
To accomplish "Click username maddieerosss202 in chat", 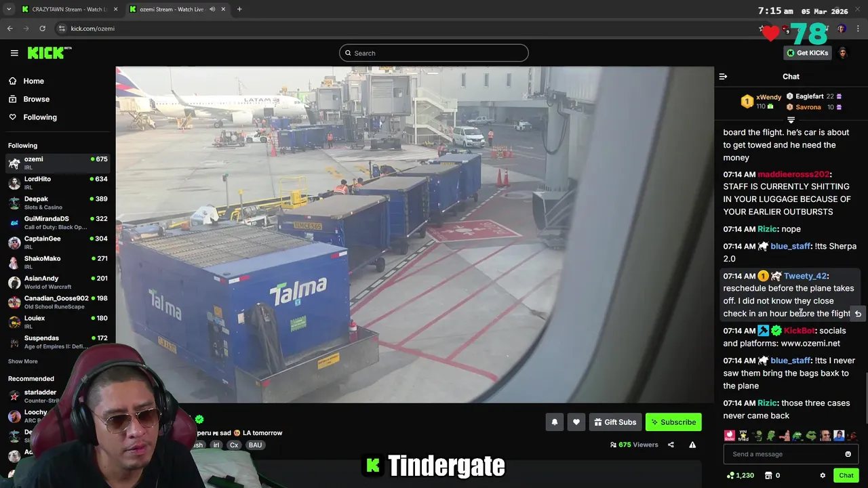I will (x=793, y=174).
